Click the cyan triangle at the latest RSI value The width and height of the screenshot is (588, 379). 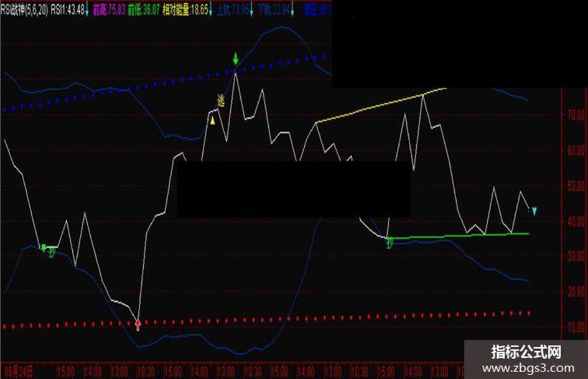[x=534, y=211]
